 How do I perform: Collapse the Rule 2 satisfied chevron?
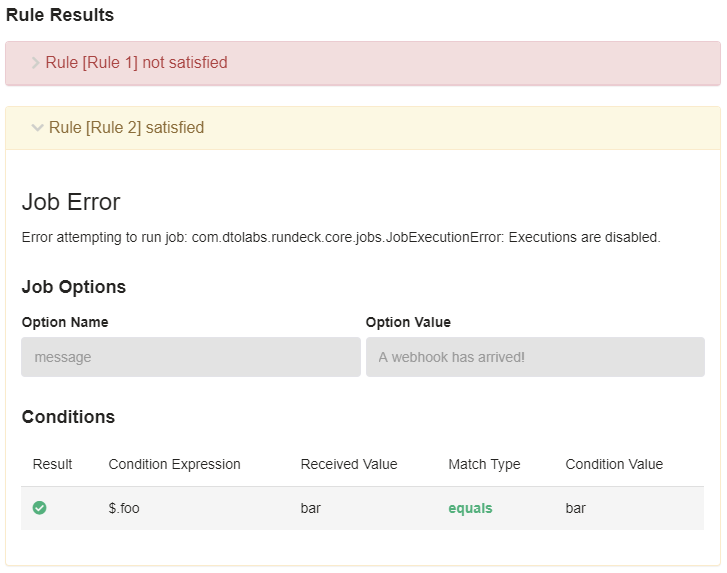37,127
